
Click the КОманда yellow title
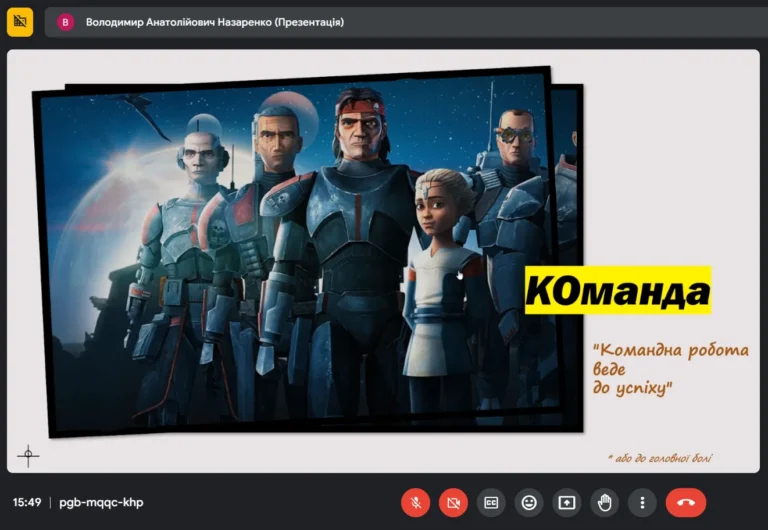tap(618, 290)
